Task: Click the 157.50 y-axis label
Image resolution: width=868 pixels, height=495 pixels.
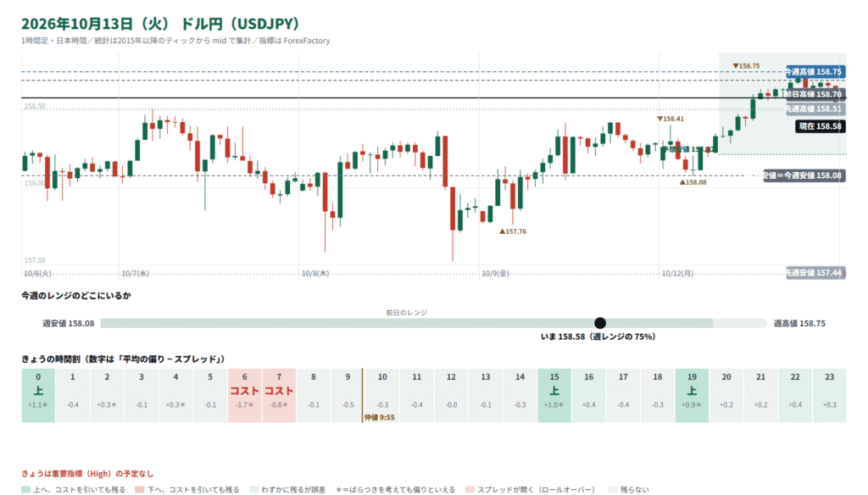Action: [35, 260]
